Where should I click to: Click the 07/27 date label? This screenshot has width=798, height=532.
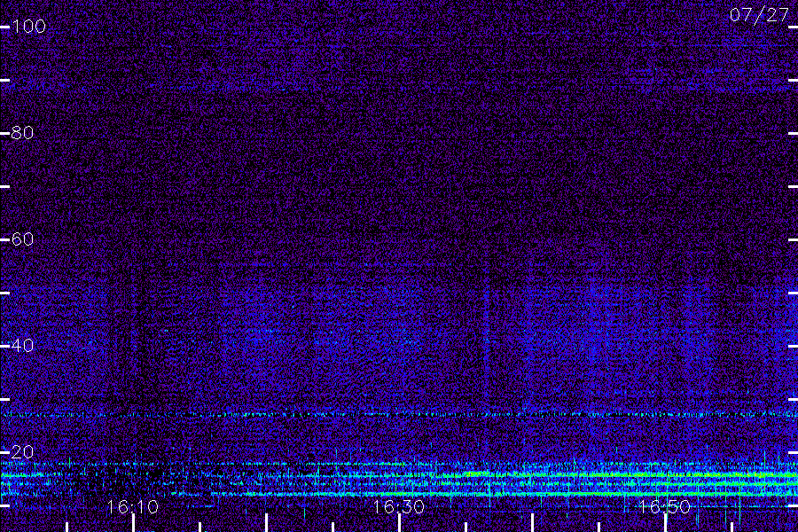click(759, 15)
